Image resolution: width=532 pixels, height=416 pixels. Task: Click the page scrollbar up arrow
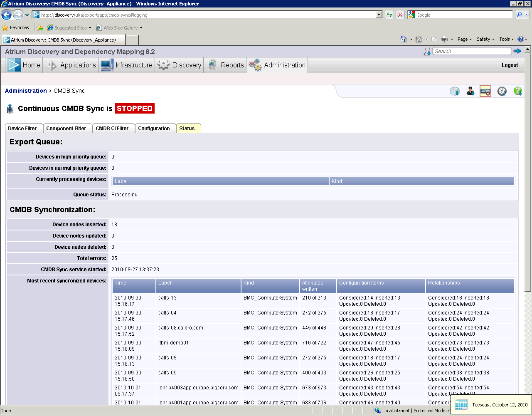click(x=528, y=49)
